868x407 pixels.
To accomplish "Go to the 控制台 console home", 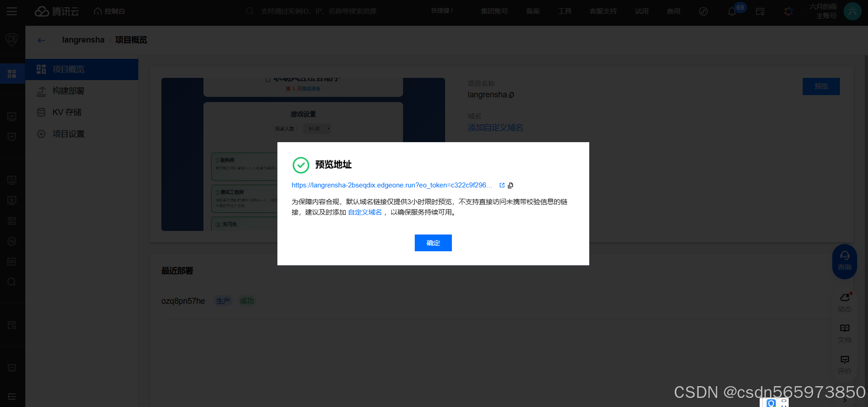I will (x=110, y=11).
